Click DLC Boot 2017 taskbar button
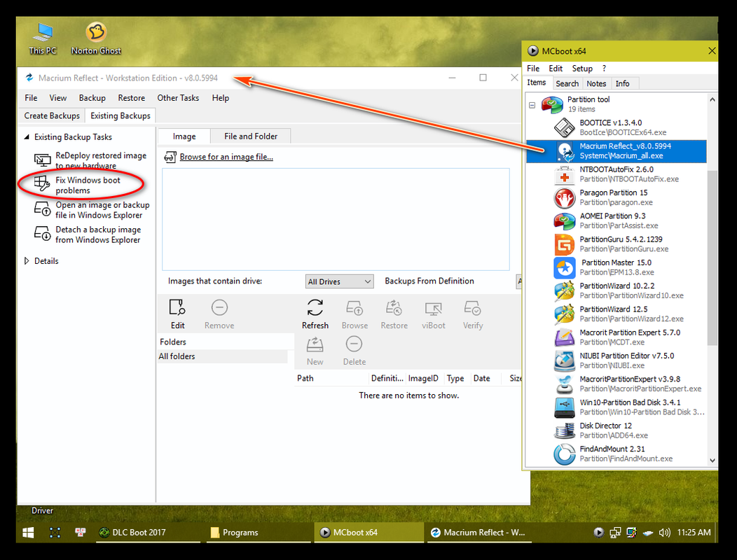 (149, 532)
